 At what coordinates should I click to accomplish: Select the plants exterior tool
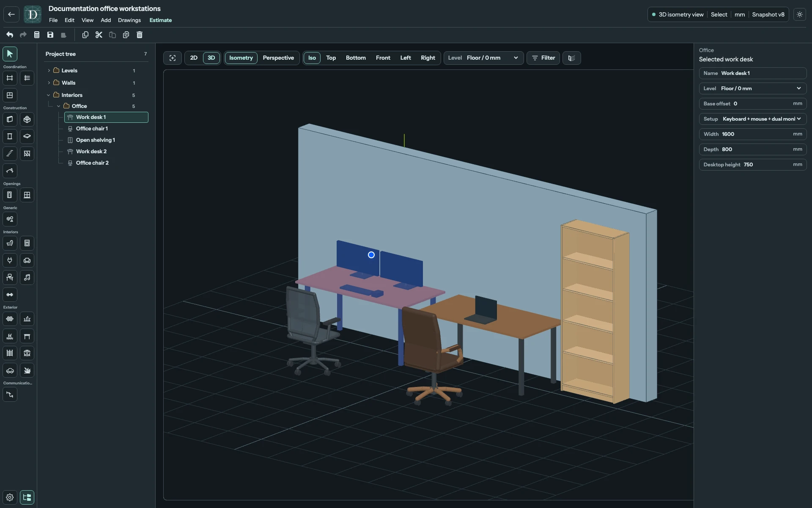coord(27,370)
